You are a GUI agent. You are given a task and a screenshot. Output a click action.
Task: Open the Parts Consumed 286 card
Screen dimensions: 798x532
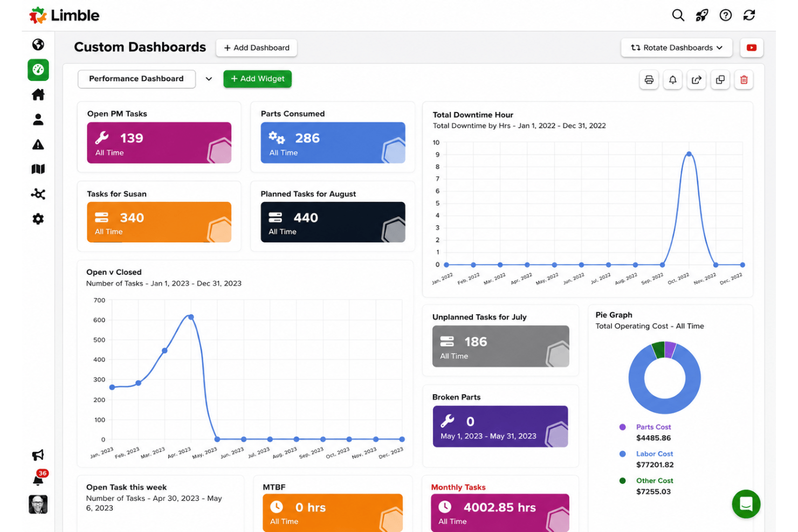[333, 142]
